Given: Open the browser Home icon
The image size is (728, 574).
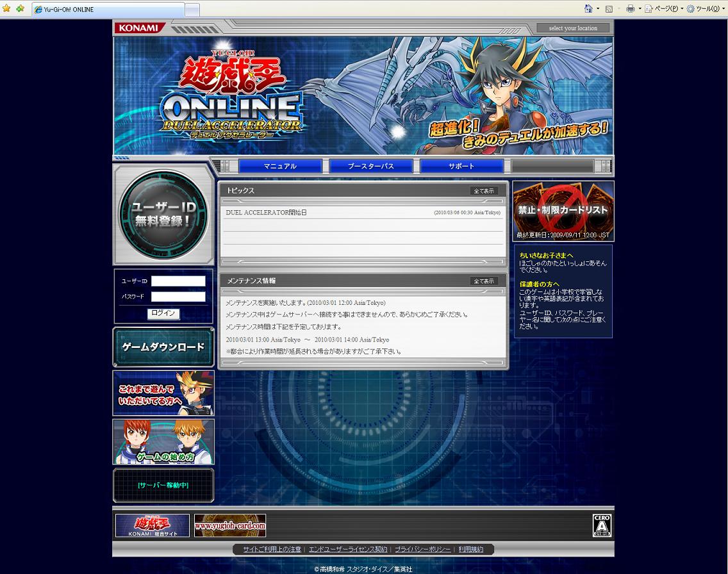Looking at the screenshot, I should [588, 8].
